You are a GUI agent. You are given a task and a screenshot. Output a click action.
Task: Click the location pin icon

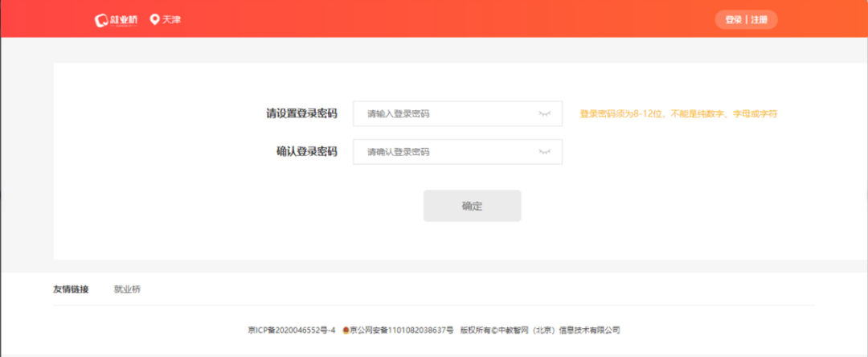154,19
